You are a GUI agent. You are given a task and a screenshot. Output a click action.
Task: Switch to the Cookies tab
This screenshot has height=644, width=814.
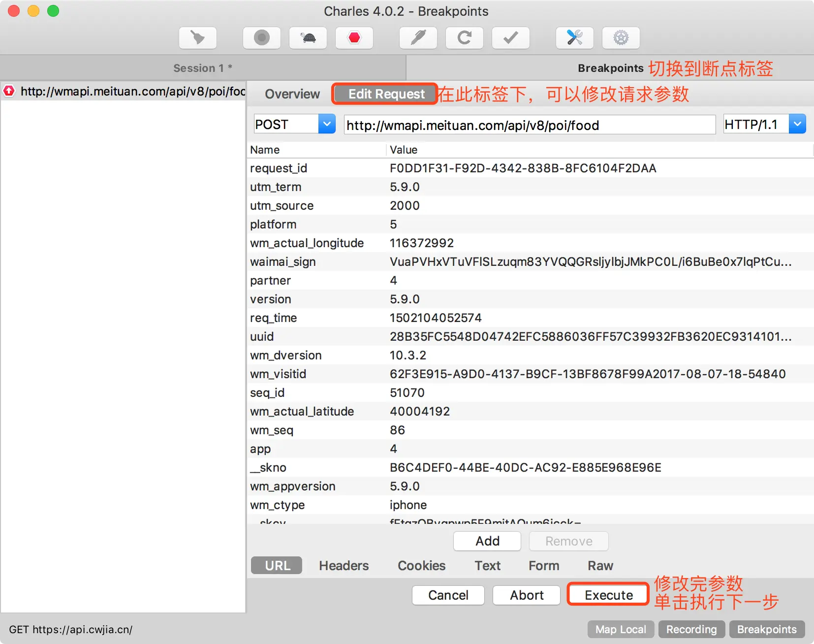(x=422, y=566)
